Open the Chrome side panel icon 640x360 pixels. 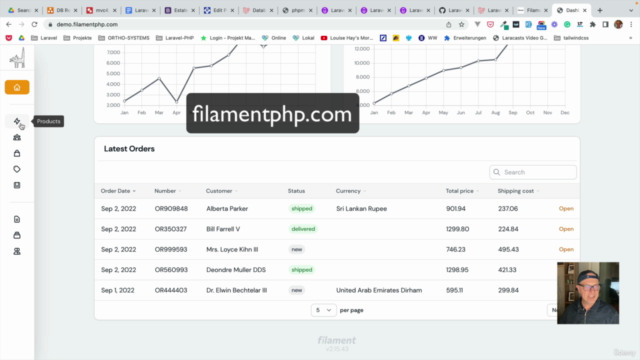[605, 24]
